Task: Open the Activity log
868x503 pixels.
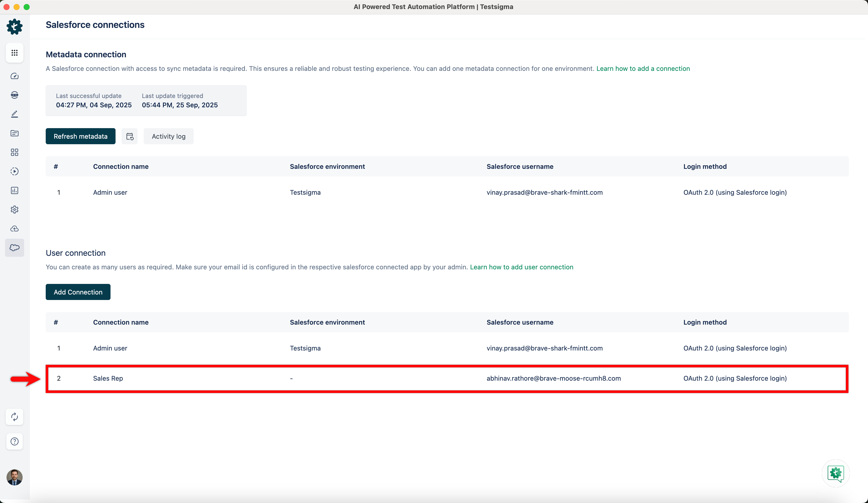Action: click(x=169, y=136)
